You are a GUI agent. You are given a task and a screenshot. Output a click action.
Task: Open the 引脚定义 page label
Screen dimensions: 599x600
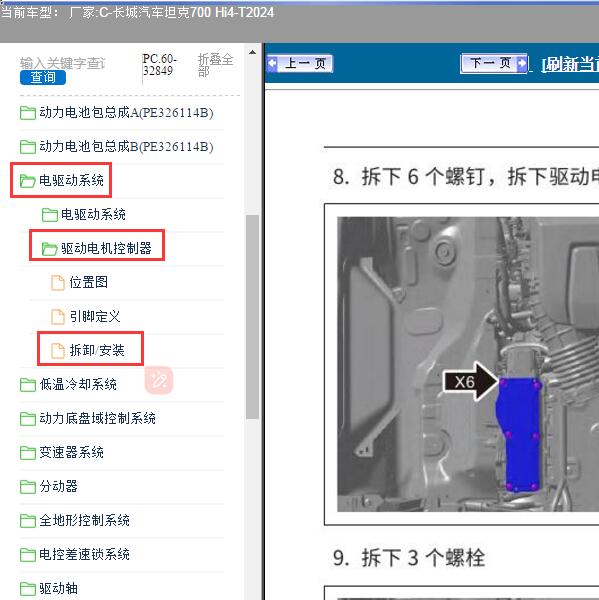(95, 316)
